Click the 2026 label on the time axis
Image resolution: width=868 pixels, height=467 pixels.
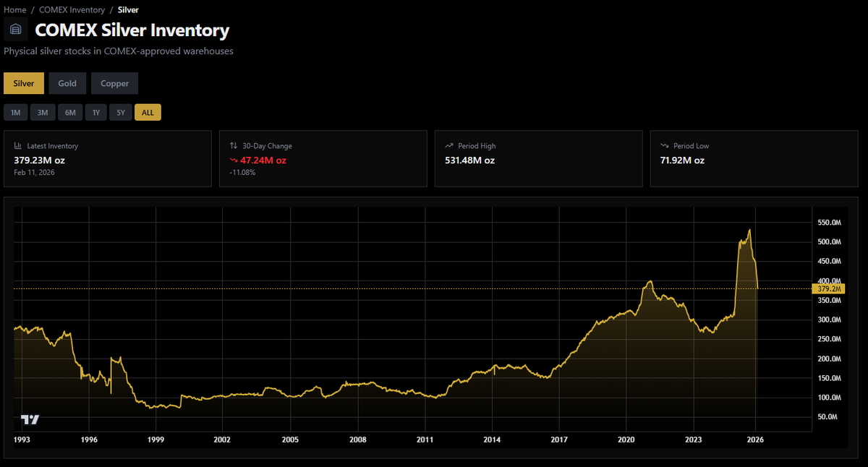click(x=756, y=440)
